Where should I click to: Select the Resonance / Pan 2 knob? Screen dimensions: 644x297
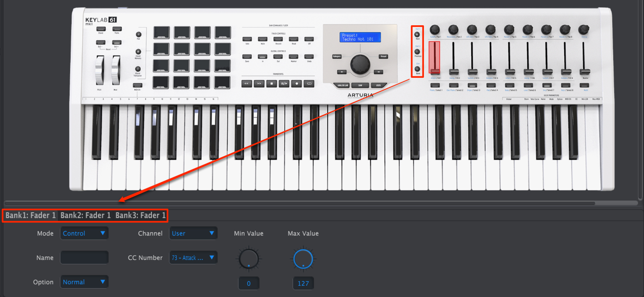click(453, 29)
